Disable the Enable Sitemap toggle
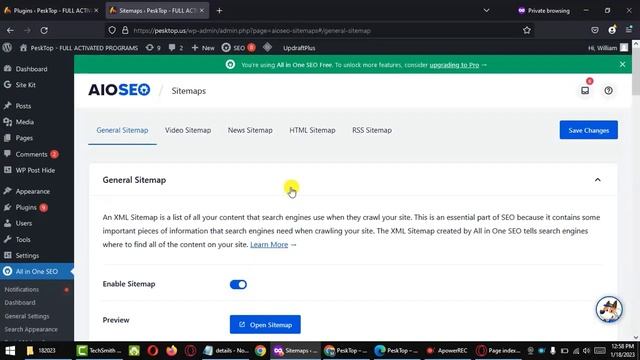This screenshot has height=360, width=640. tap(238, 284)
